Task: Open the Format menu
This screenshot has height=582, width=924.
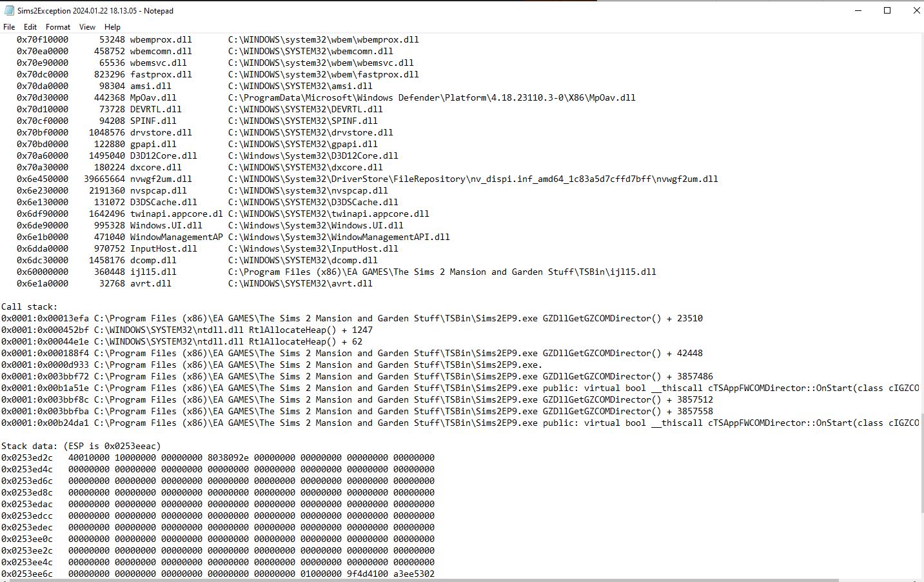Action: (57, 27)
